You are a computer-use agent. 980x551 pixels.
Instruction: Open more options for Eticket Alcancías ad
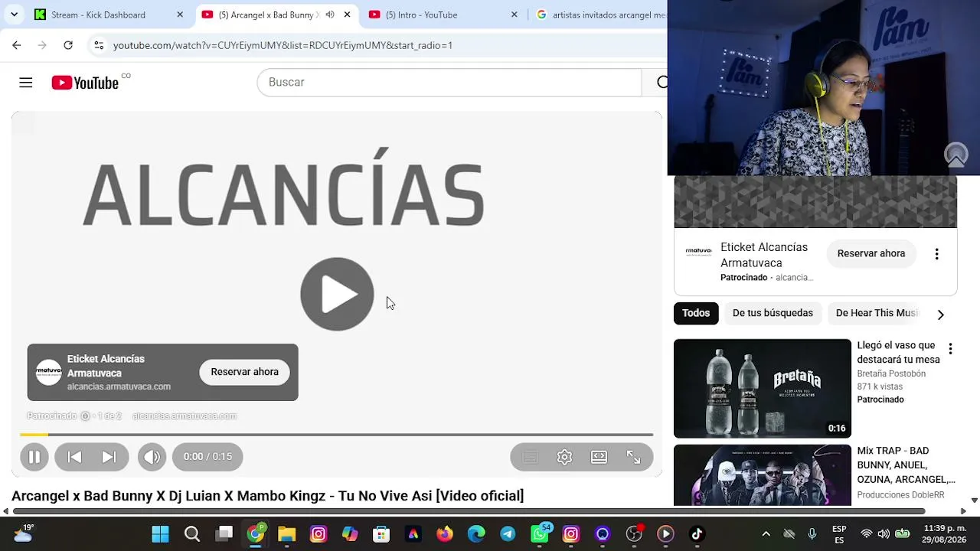(936, 254)
